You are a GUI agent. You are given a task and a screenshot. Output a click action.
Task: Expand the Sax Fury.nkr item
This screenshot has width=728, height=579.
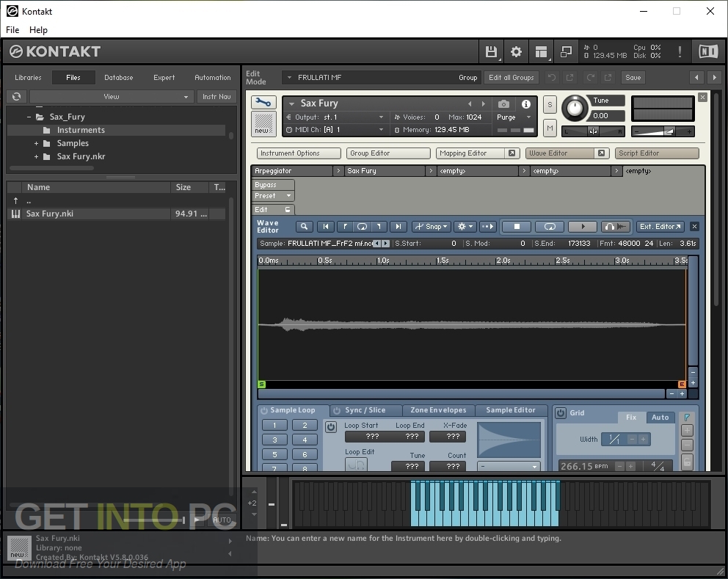(x=36, y=157)
